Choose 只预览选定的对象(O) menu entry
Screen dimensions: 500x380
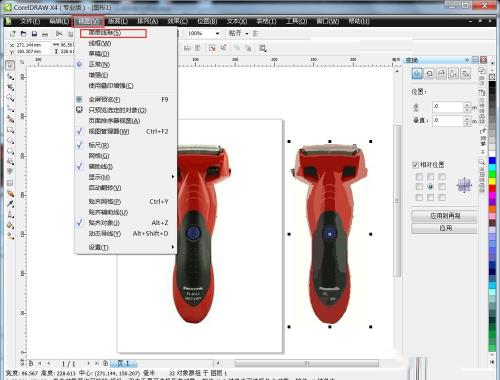pyautogui.click(x=125, y=110)
